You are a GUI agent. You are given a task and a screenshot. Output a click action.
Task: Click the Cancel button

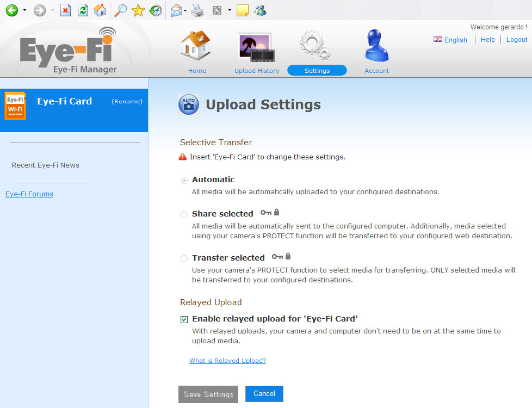pyautogui.click(x=264, y=393)
